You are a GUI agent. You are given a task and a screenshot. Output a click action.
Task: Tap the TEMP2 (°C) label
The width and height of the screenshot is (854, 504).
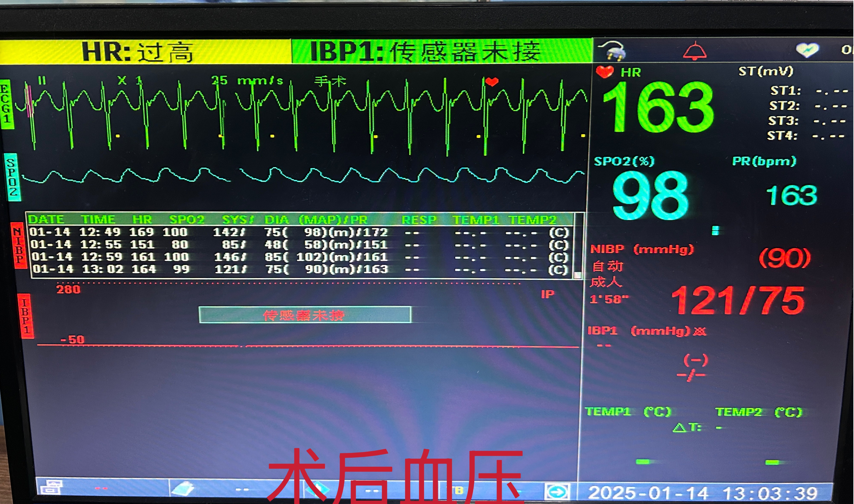[759, 412]
